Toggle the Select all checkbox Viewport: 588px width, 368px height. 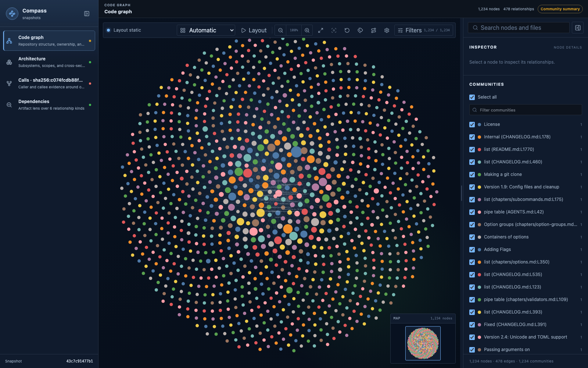472,97
